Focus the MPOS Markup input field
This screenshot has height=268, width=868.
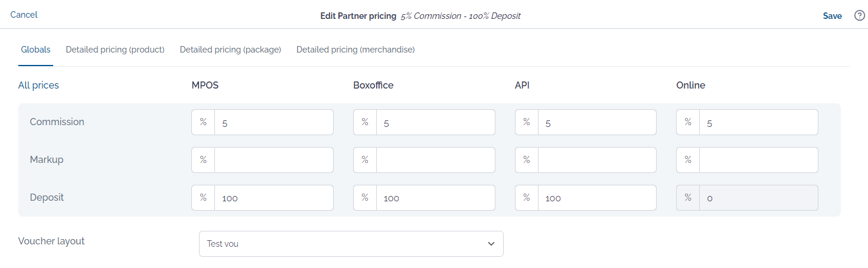pos(274,160)
